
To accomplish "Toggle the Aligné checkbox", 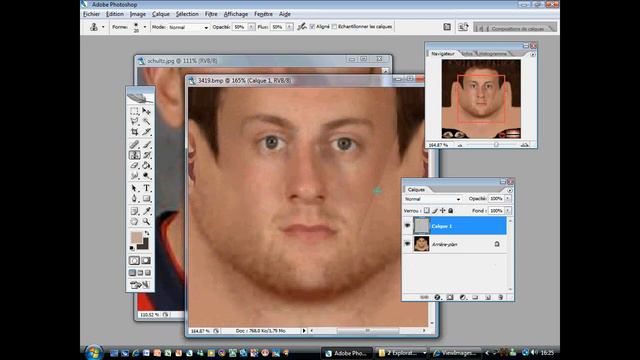I will [312, 27].
